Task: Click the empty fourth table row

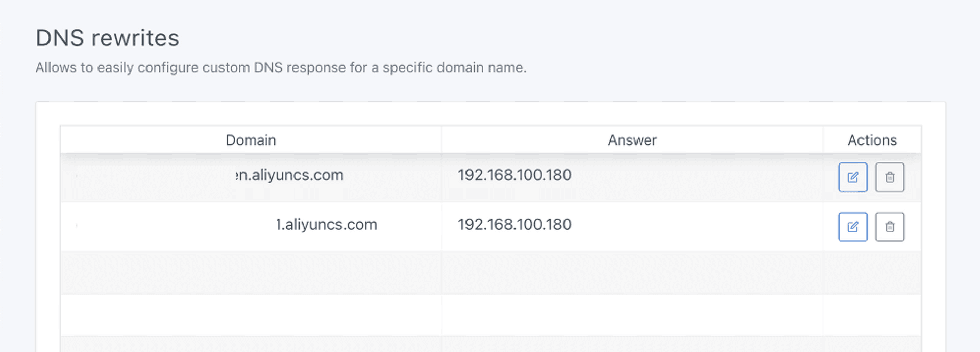Action: pos(491,315)
